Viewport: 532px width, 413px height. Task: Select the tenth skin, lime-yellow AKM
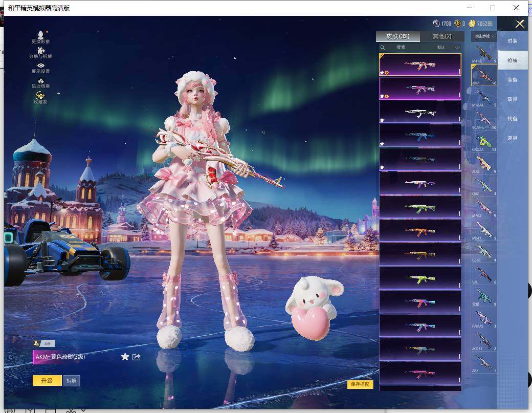[x=420, y=278]
